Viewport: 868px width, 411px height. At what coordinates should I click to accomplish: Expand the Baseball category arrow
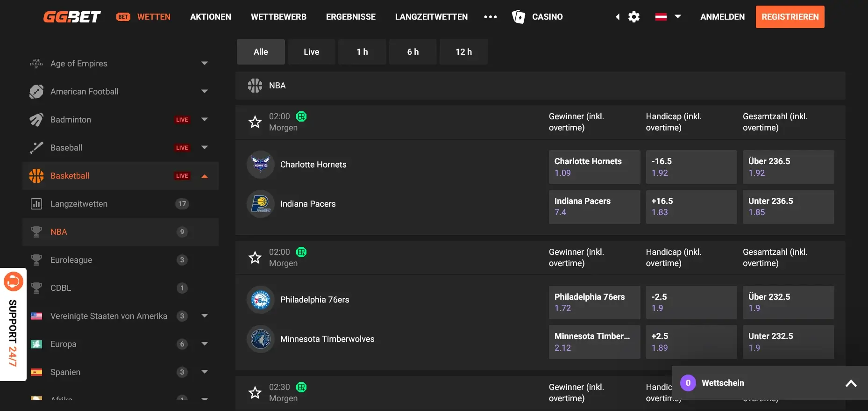click(205, 147)
